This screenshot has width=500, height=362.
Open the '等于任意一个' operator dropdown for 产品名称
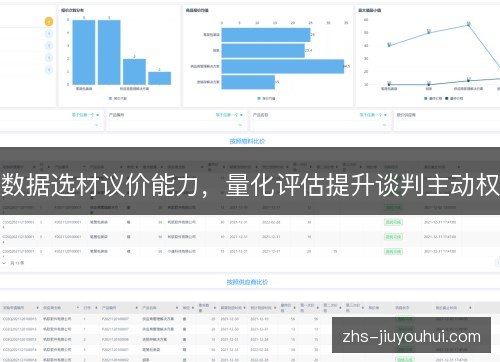point(373,115)
